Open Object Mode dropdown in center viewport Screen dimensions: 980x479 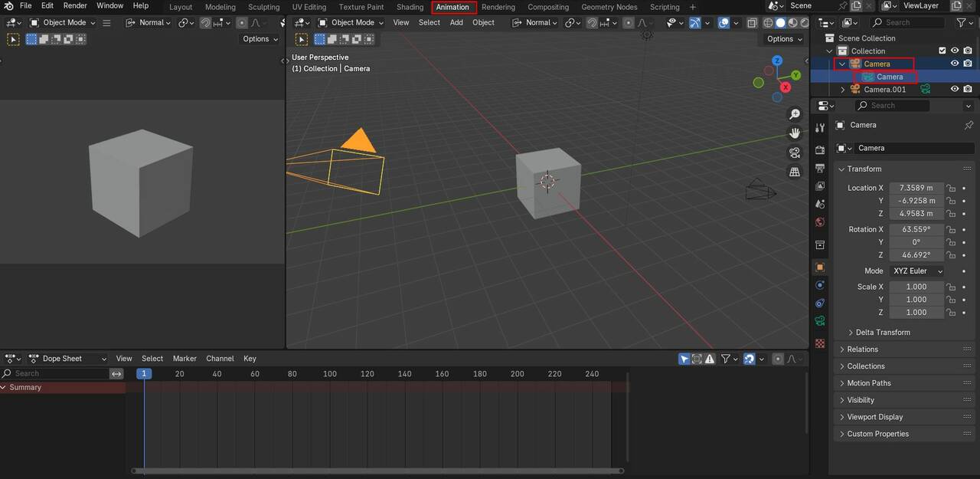point(351,22)
